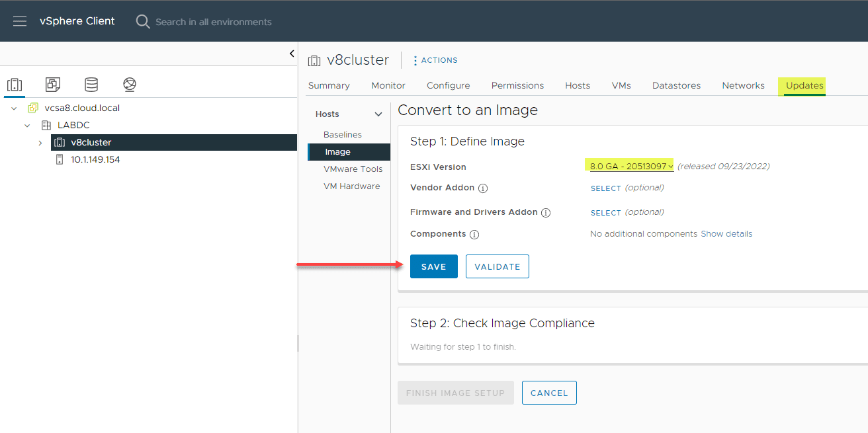Click the VALIDATE button

click(x=497, y=266)
